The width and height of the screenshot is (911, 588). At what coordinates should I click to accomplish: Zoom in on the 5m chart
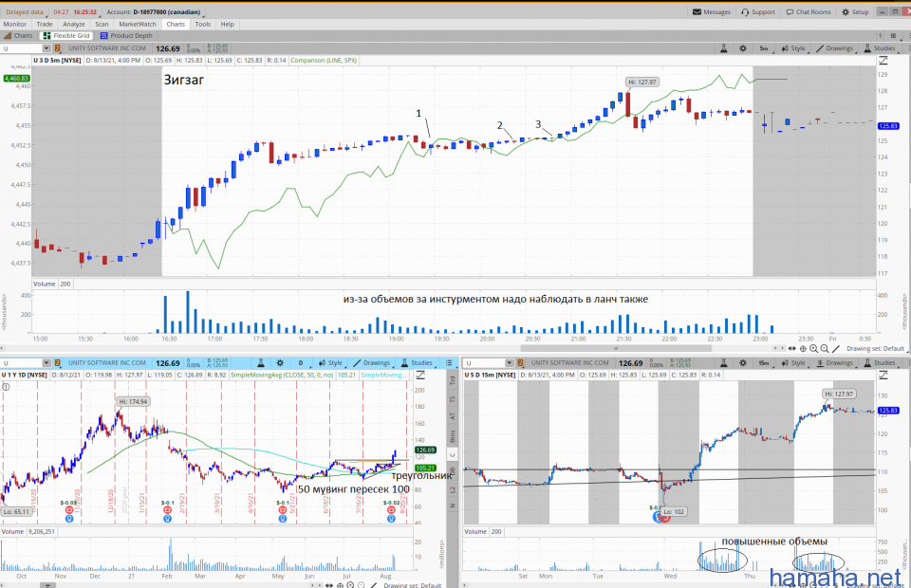point(813,349)
